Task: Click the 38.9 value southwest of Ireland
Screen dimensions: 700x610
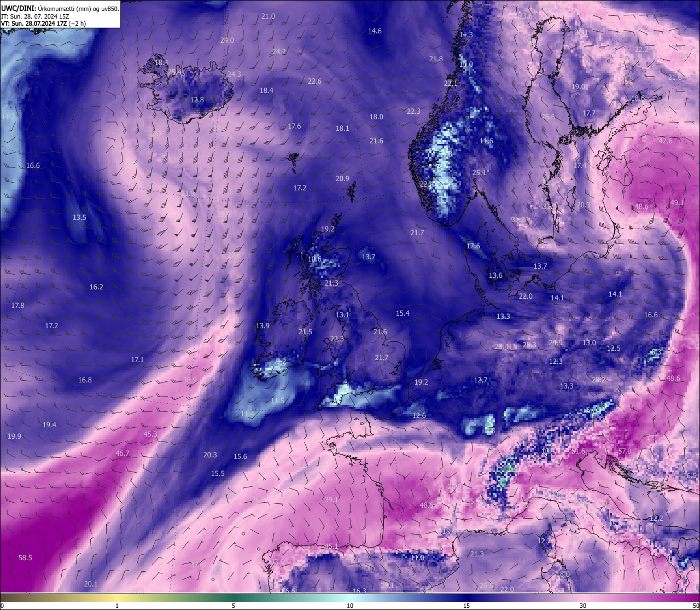Action: tap(190, 380)
